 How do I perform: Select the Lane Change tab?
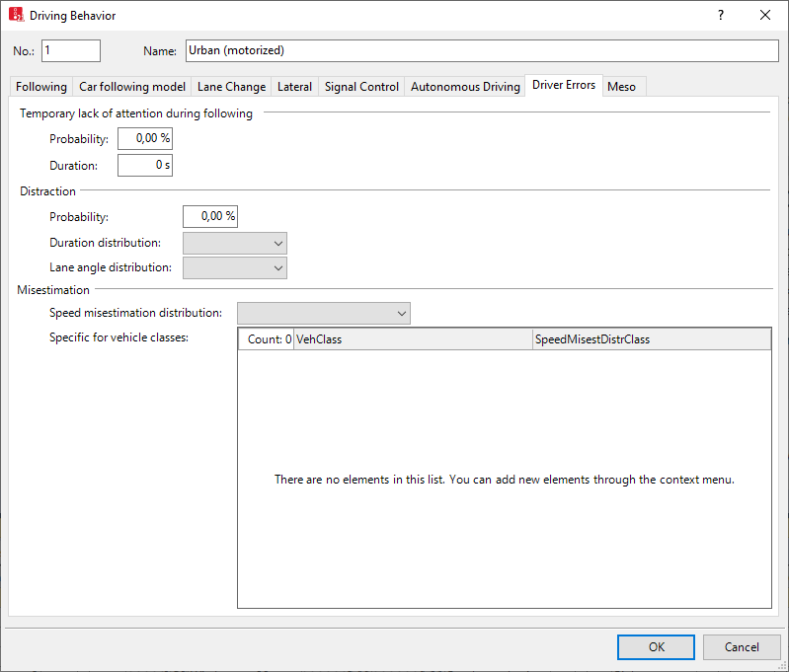pos(231,87)
